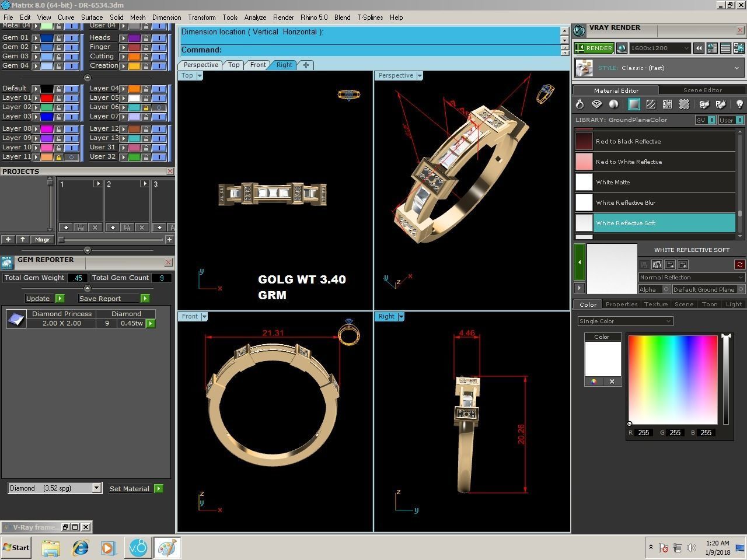Open the Curve menu
The image size is (747, 560).
(66, 17)
